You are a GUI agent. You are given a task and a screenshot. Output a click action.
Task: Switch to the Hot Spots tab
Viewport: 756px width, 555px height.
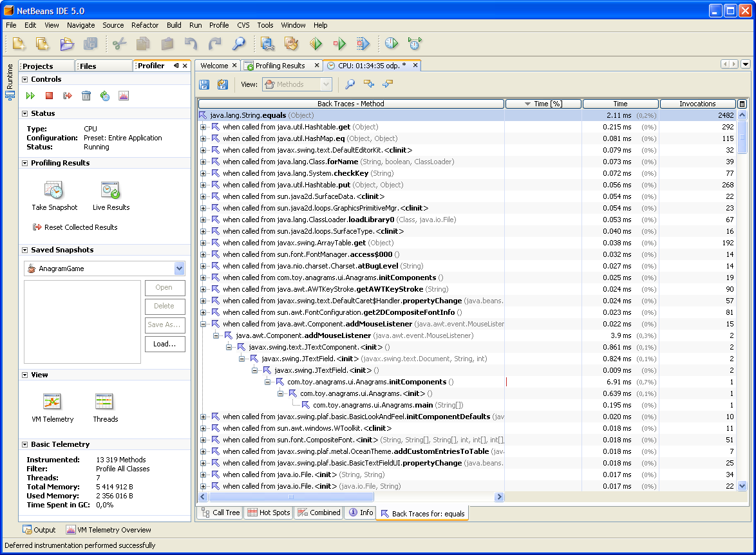269,513
